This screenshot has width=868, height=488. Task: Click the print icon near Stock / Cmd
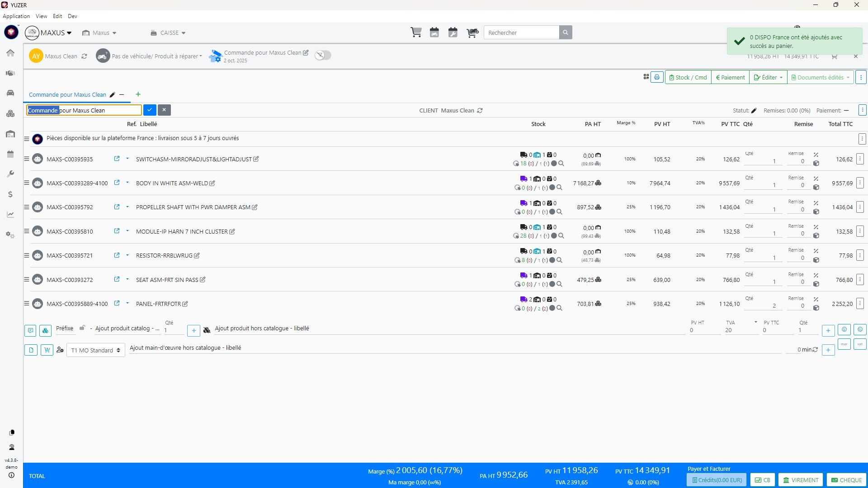(657, 77)
